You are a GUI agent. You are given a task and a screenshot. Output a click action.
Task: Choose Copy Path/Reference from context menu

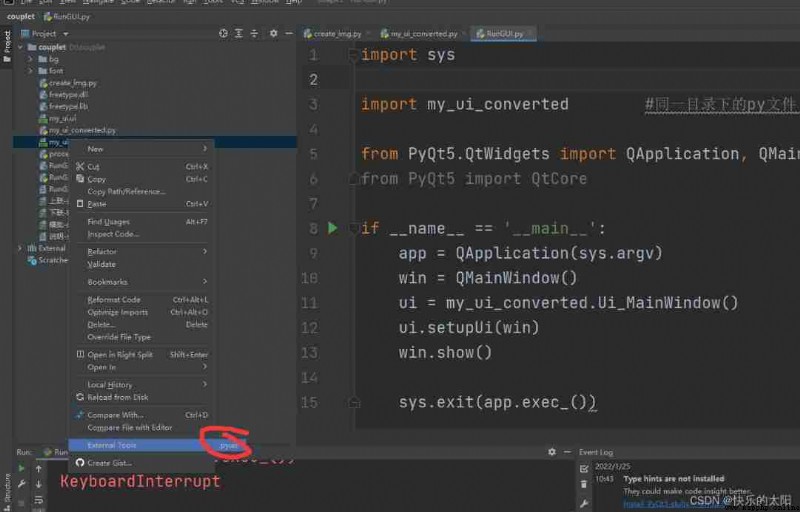point(141,192)
